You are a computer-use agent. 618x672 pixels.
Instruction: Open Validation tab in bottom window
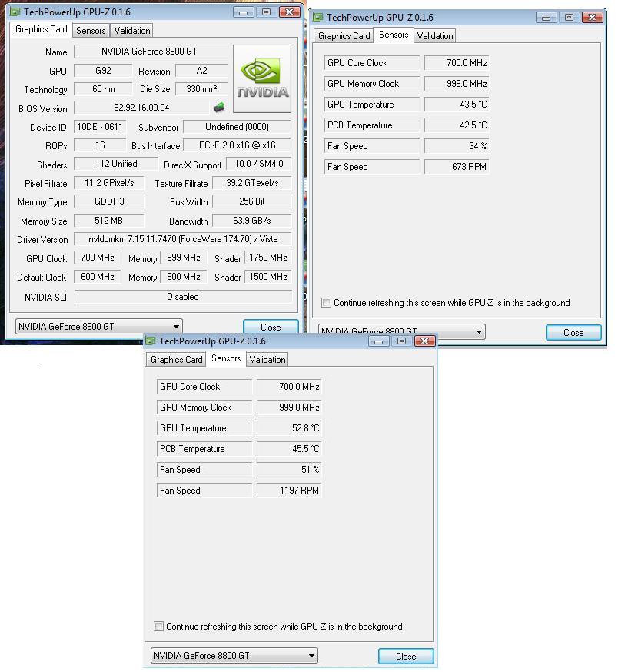tap(267, 360)
